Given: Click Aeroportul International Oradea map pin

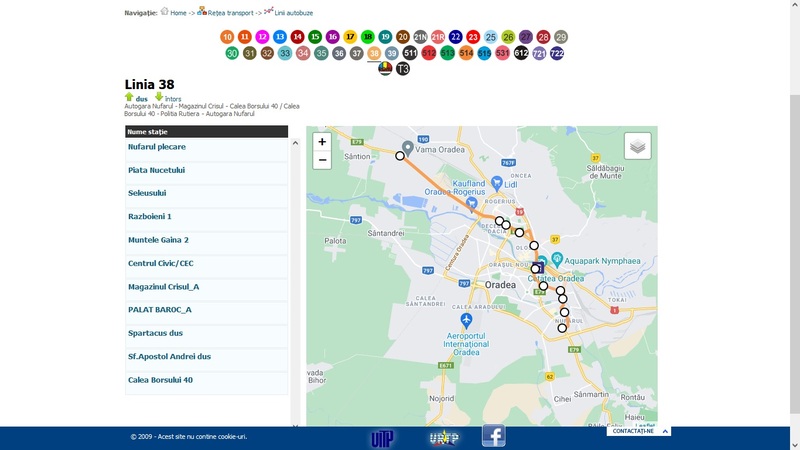Looking at the screenshot, I should 466,320.
